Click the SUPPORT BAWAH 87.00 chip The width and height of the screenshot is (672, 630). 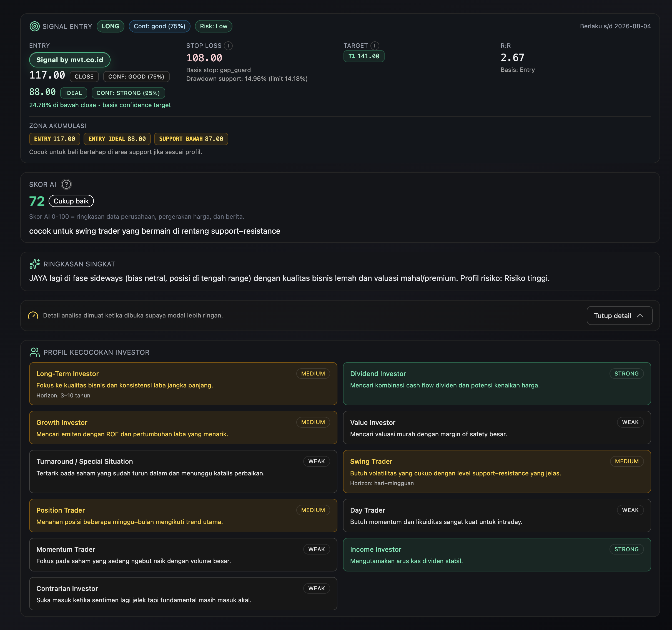(191, 139)
